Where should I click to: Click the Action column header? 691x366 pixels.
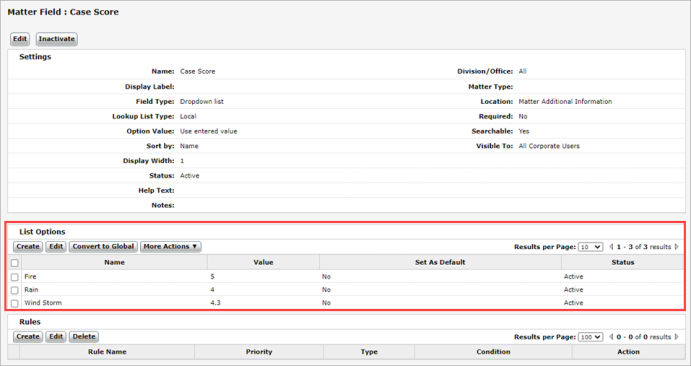[x=628, y=352]
